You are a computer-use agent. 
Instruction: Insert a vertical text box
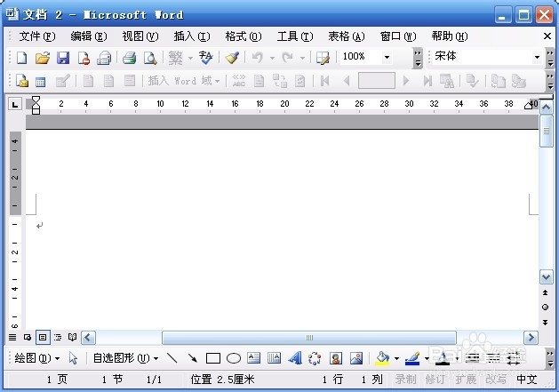(274, 357)
